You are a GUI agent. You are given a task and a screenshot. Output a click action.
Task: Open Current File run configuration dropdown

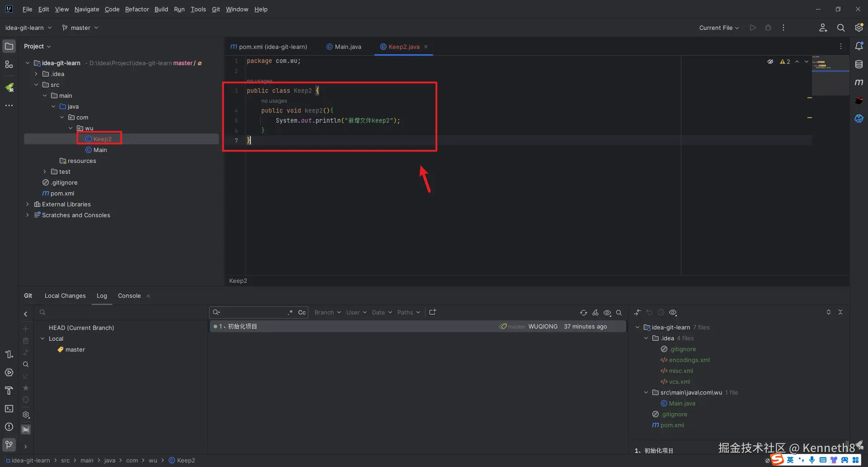click(x=719, y=28)
